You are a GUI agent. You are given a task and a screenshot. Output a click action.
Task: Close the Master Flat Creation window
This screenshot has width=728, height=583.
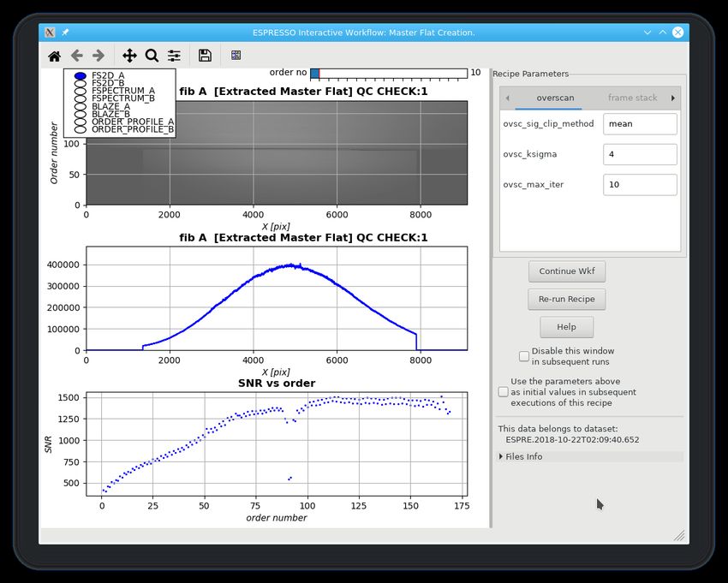677,33
